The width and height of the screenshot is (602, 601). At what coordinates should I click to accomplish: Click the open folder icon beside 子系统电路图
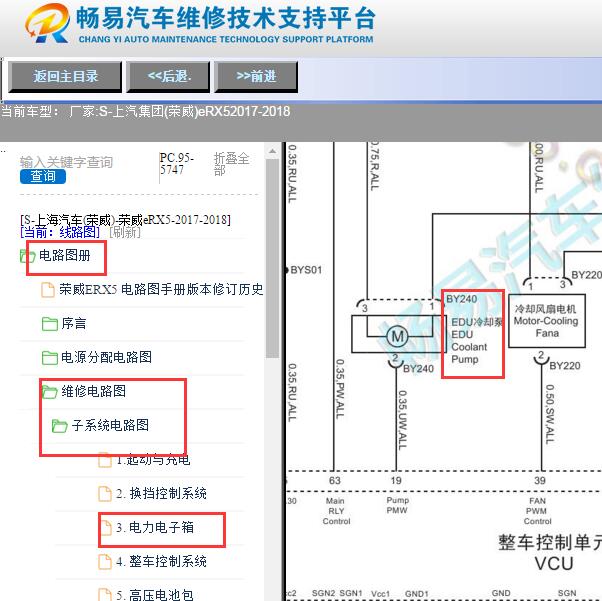[x=60, y=426]
